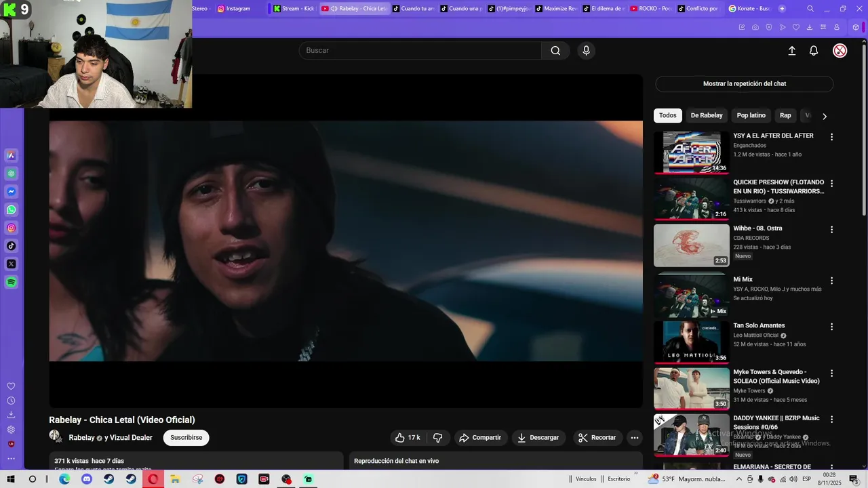The width and height of the screenshot is (868, 488).
Task: Open options for Wihbe - 08. Ostra
Action: [x=831, y=230]
